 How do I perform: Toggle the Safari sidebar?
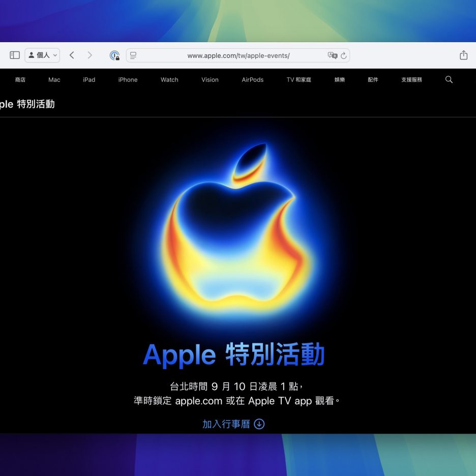[15, 55]
